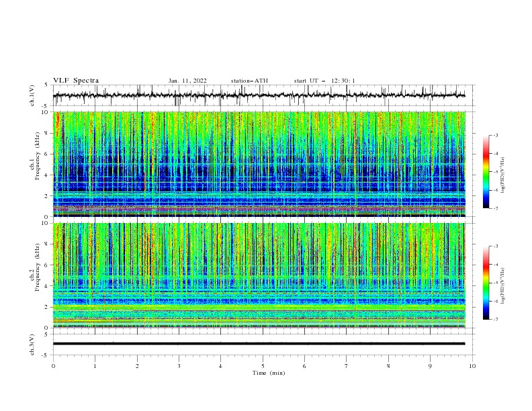The width and height of the screenshot is (532, 411).
Task: Click the "5" minute tick label
Action: point(263,366)
